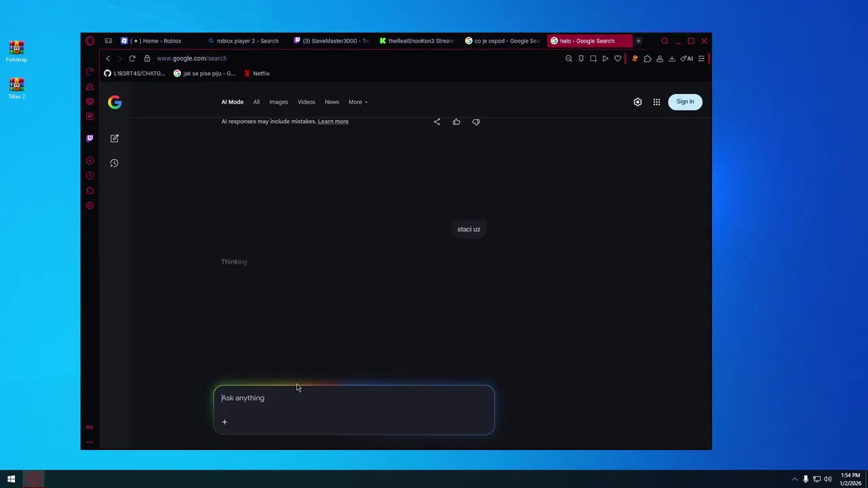The width and height of the screenshot is (868, 488).
Task: Select the Images results tab
Action: (x=279, y=102)
